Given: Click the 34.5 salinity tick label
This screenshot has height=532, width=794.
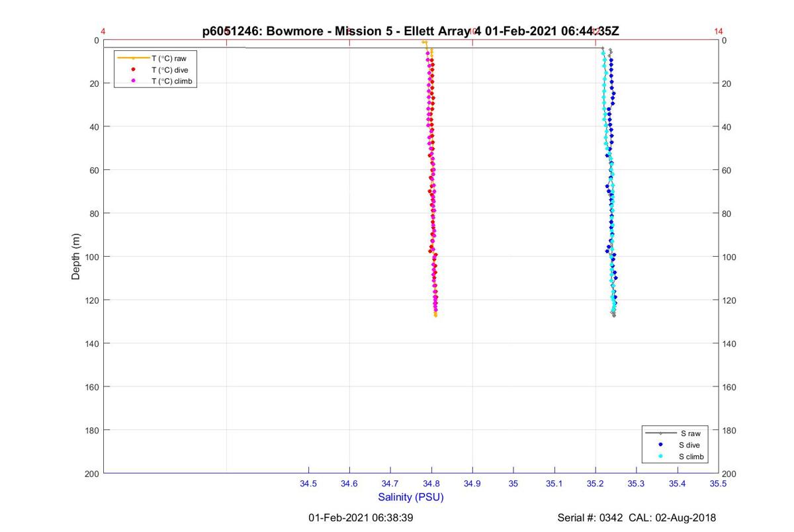Looking at the screenshot, I should (x=308, y=484).
